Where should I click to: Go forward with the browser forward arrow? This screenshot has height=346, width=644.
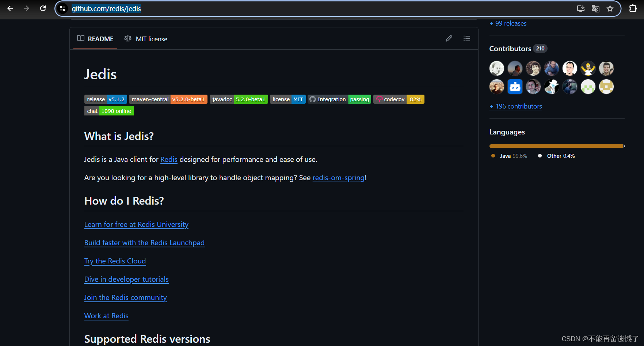pyautogui.click(x=26, y=8)
